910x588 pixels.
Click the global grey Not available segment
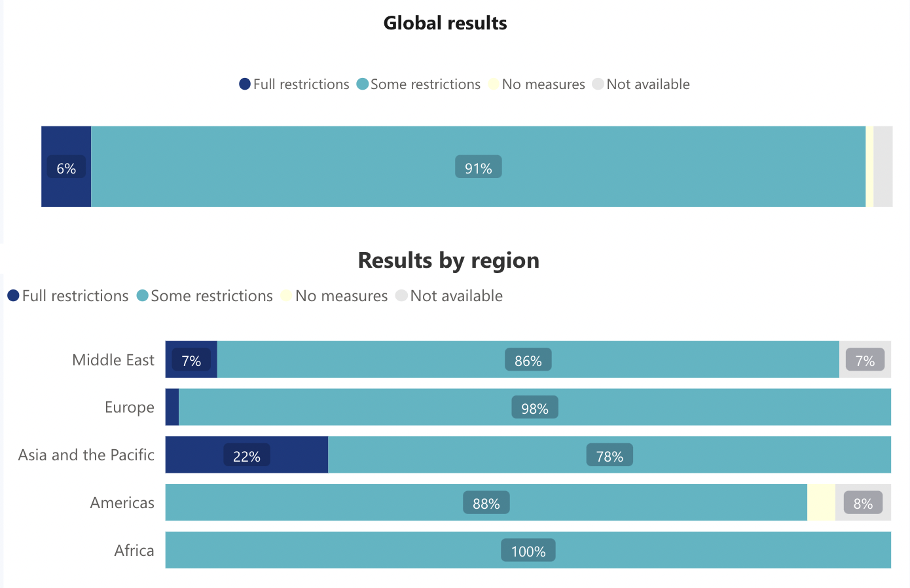pyautogui.click(x=883, y=167)
